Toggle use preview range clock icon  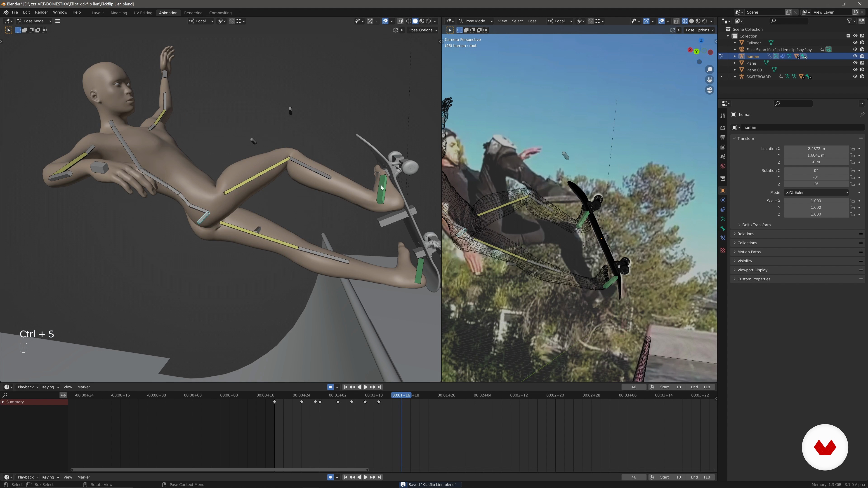652,387
